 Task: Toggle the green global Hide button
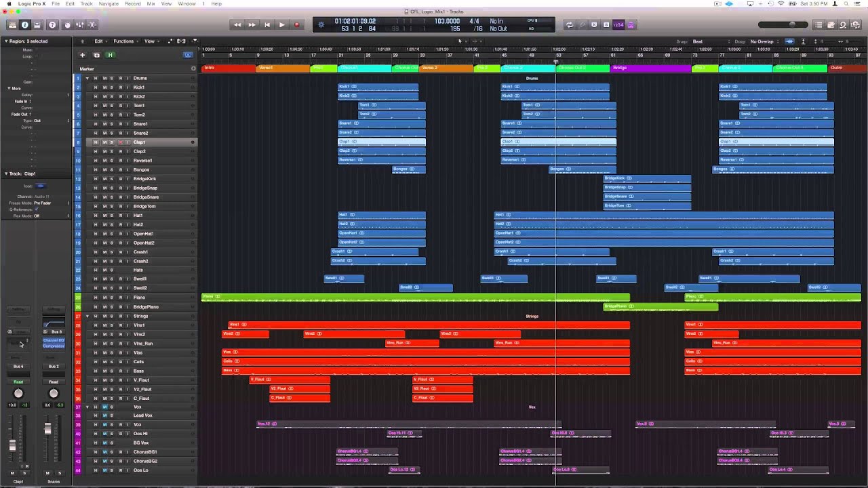click(110, 55)
